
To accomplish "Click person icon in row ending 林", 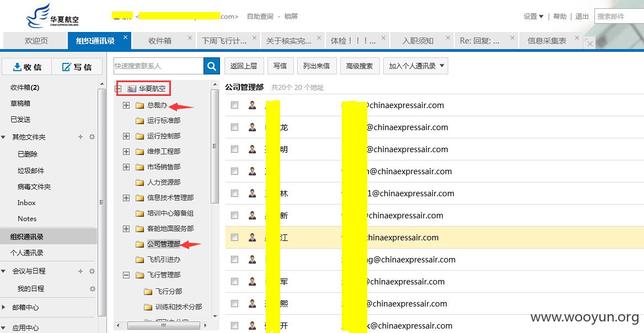I will (252, 193).
